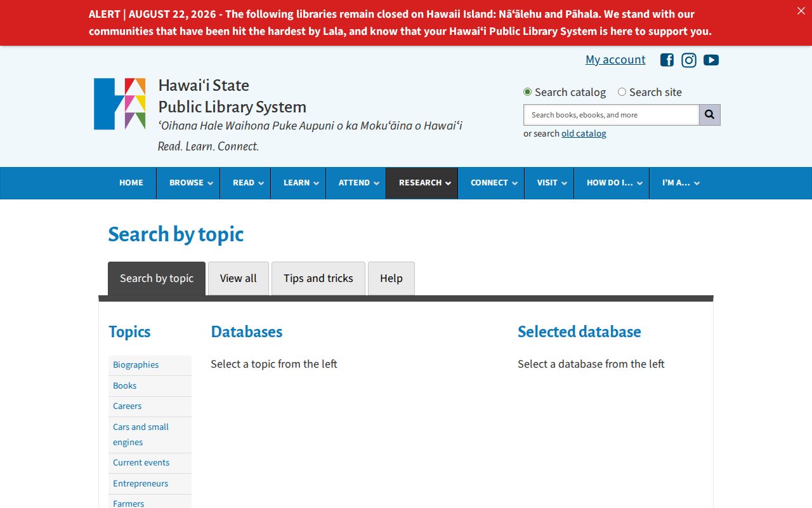Screen dimensions: 812x508
Task: Switch to the Tips and tricks tab
Action: pyautogui.click(x=318, y=278)
